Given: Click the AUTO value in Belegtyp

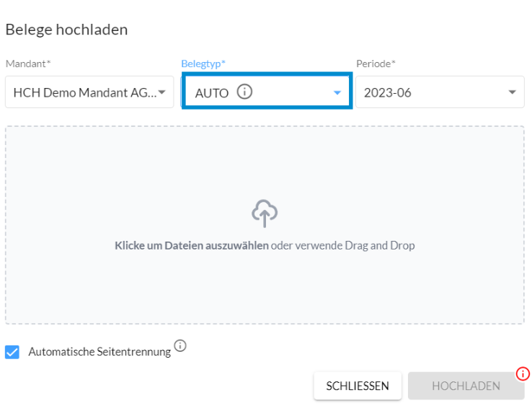Looking at the screenshot, I should coord(212,93).
